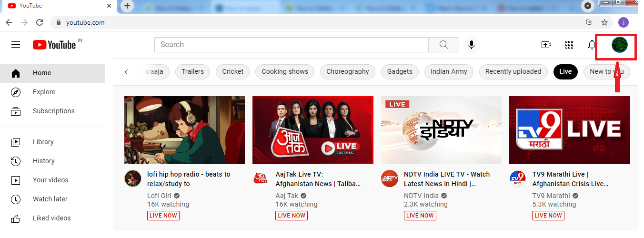Click the search magnifier button
This screenshot has height=238, width=644.
[x=443, y=44]
